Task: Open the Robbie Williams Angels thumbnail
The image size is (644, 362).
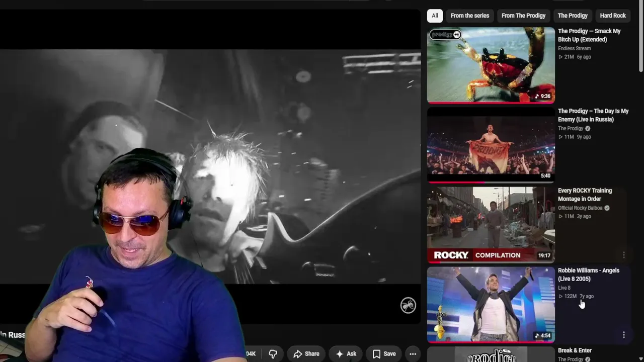Action: (491, 304)
